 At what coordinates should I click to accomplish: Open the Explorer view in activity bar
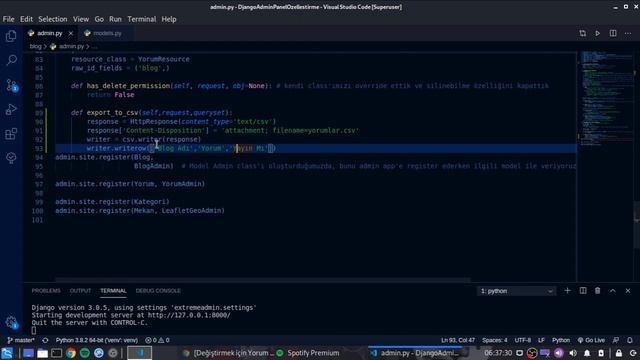11,36
